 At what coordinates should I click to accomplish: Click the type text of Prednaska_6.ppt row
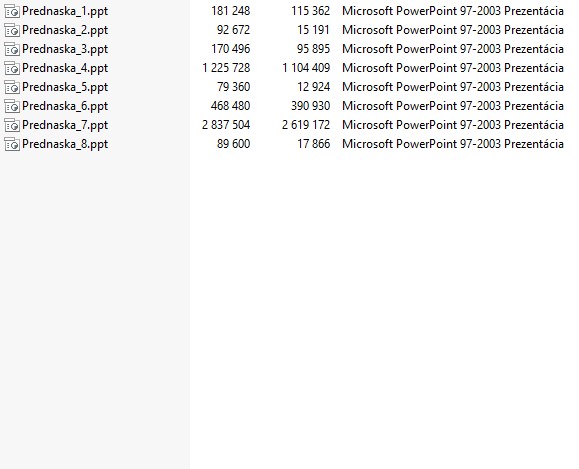click(x=453, y=106)
